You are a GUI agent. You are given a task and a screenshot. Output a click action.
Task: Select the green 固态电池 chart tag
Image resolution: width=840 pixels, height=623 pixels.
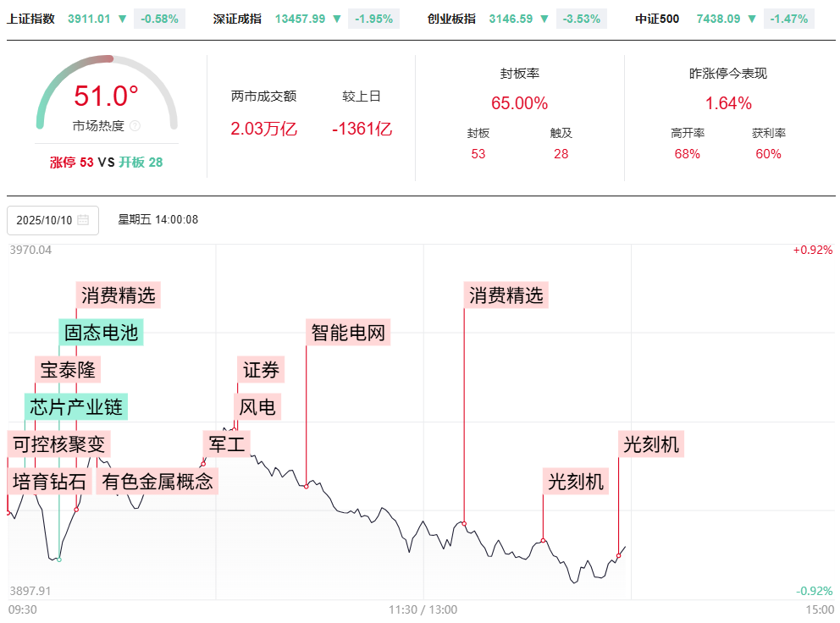[x=101, y=333]
